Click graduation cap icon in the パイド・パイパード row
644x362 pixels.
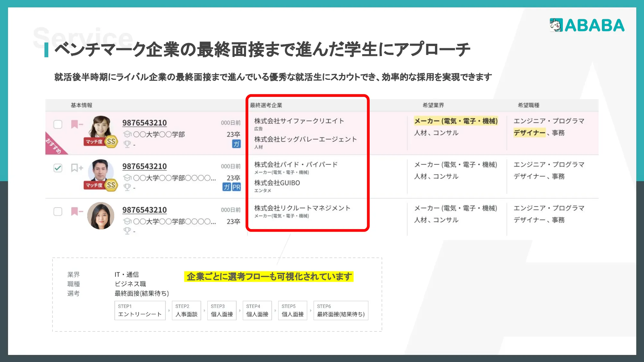tap(127, 178)
